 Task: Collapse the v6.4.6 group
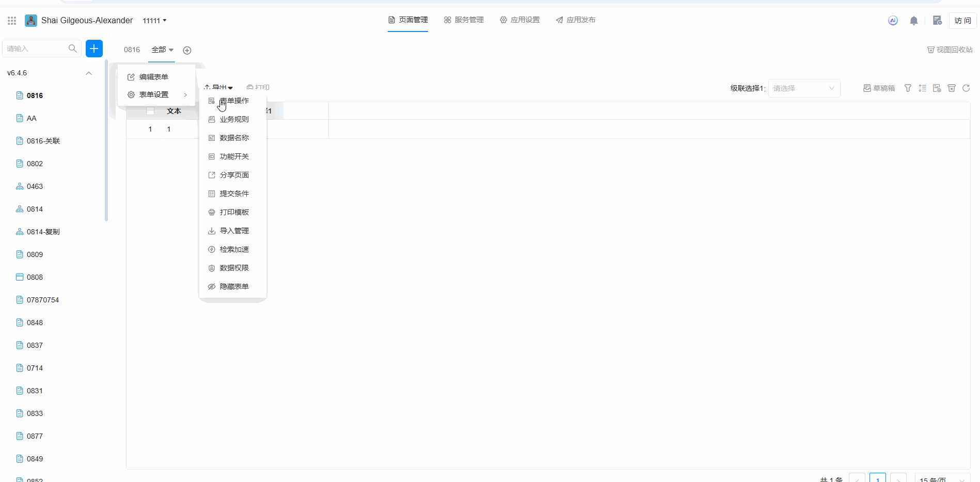(89, 73)
